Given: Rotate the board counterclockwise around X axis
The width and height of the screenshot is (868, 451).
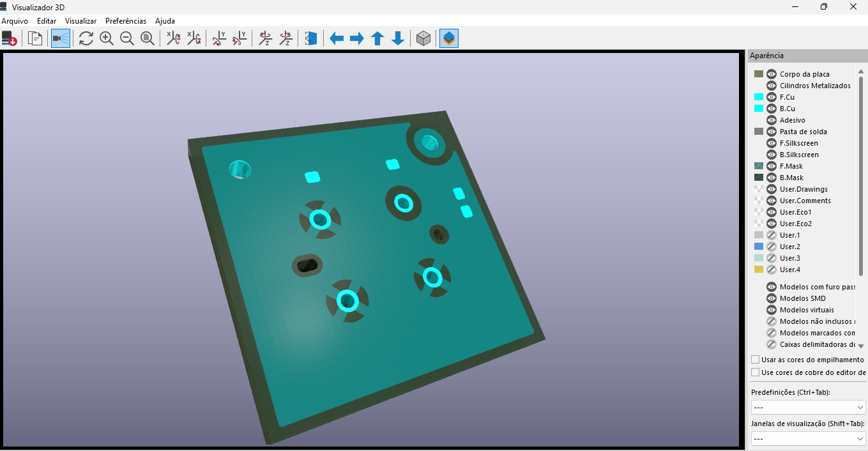Looking at the screenshot, I should [194, 39].
